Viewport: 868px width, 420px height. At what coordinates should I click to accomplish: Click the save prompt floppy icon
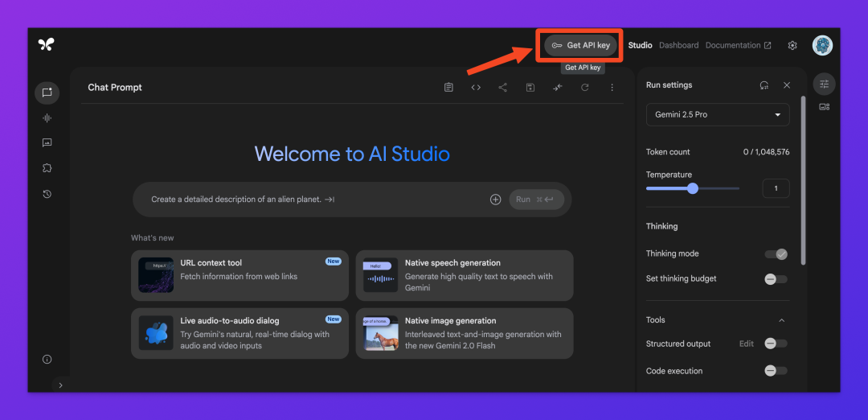click(530, 88)
